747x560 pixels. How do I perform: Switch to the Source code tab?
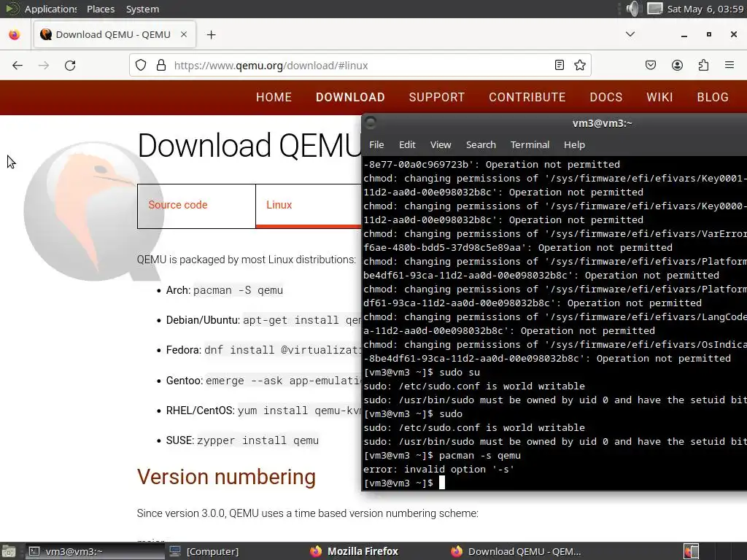(x=196, y=206)
